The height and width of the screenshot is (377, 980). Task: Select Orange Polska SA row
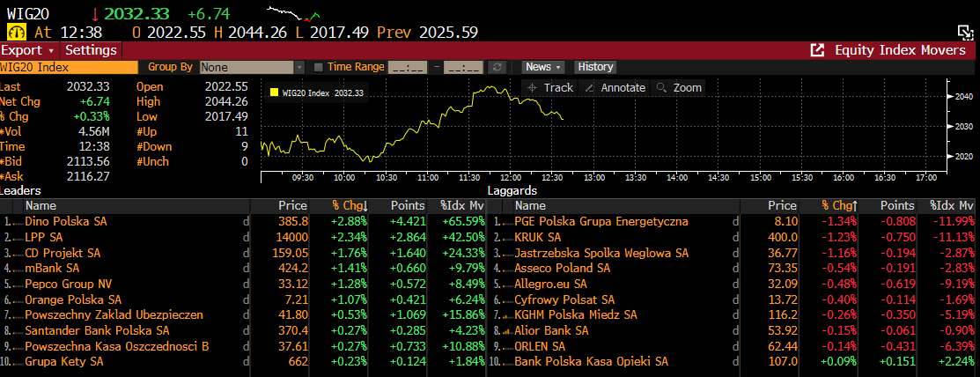244,299
